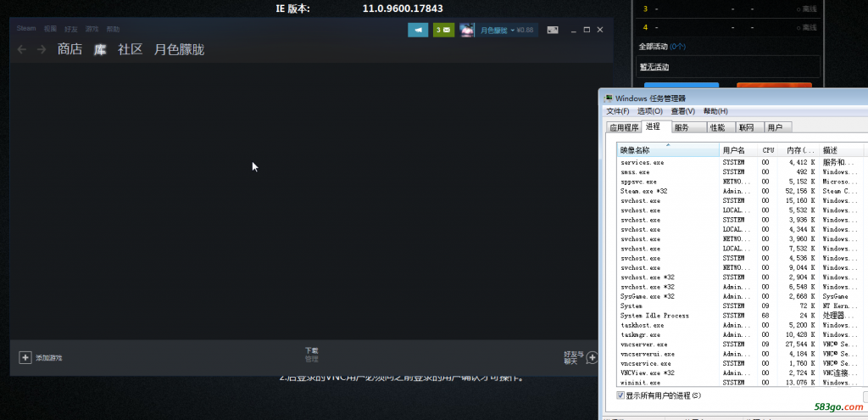868x420 pixels.
Task: Close the Steam window
Action: pos(599,30)
